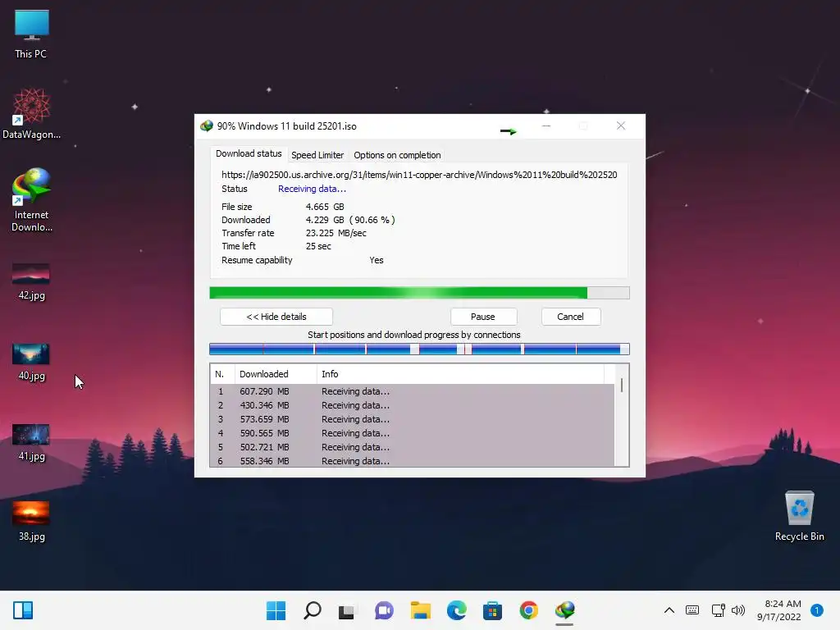Viewport: 840px width, 630px height.
Task: Launch Microsoft Edge from taskbar
Action: (456, 610)
